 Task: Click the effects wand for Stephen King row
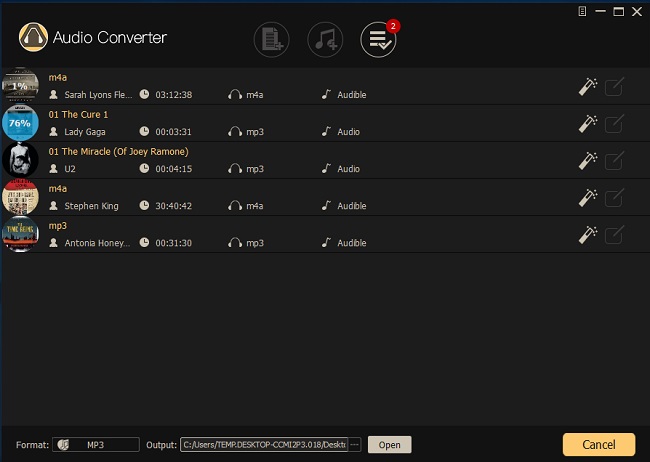tap(588, 198)
